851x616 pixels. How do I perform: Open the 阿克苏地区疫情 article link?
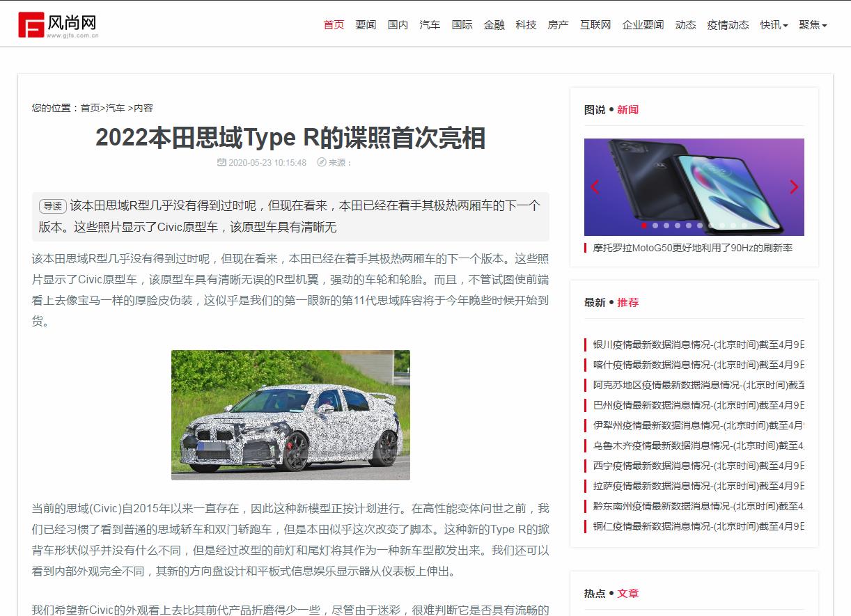click(x=698, y=385)
